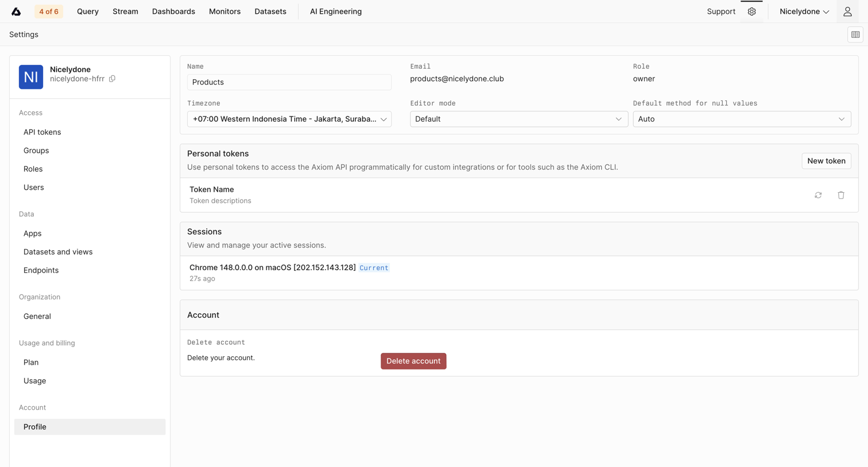Create a New token

click(826, 161)
